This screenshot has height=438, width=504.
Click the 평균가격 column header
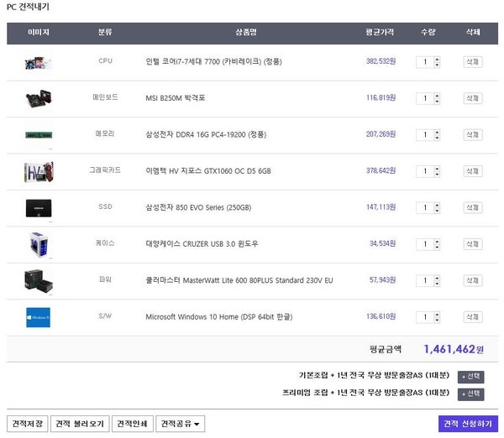tap(380, 32)
